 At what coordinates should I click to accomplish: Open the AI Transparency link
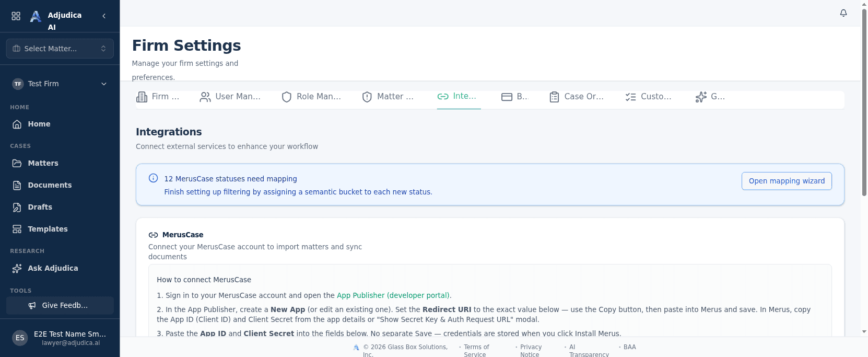(589, 351)
